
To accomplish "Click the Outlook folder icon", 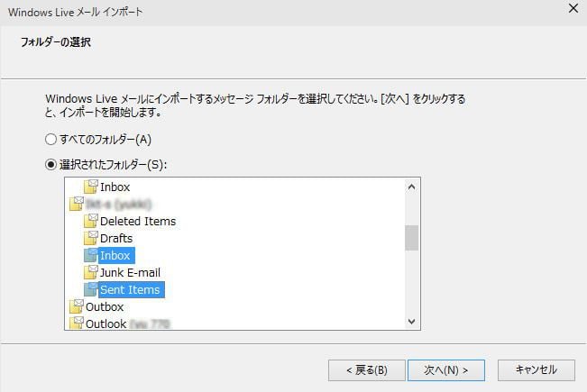I will point(76,323).
